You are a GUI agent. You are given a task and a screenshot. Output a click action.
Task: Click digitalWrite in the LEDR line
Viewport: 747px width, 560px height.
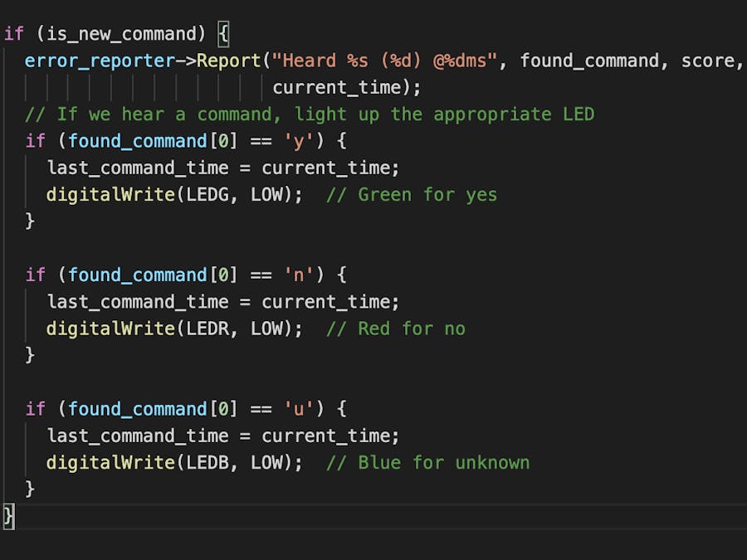[x=110, y=329]
